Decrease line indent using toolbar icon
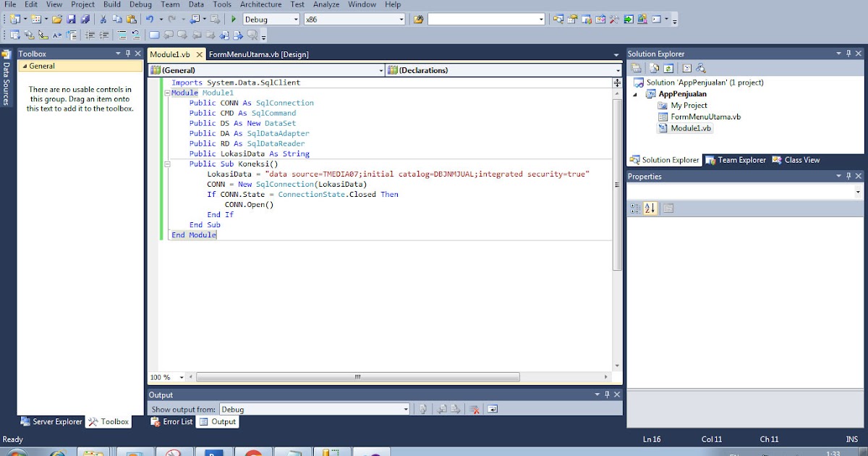Image resolution: width=868 pixels, height=456 pixels. tap(90, 35)
